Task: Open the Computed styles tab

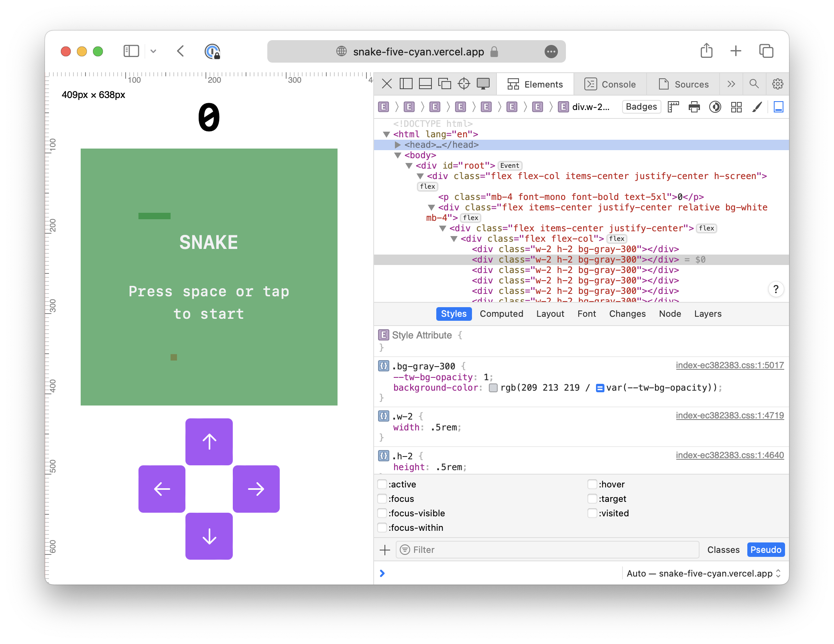Action: click(501, 313)
